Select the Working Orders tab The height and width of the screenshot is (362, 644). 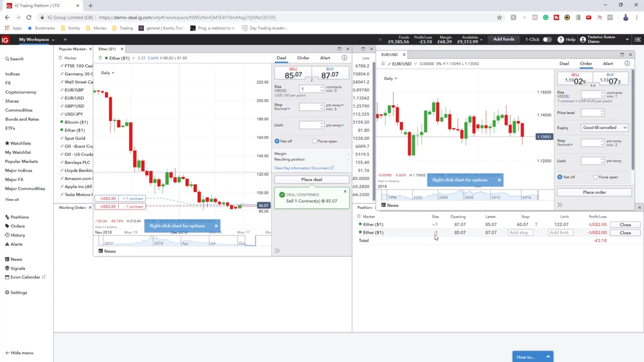[72, 207]
